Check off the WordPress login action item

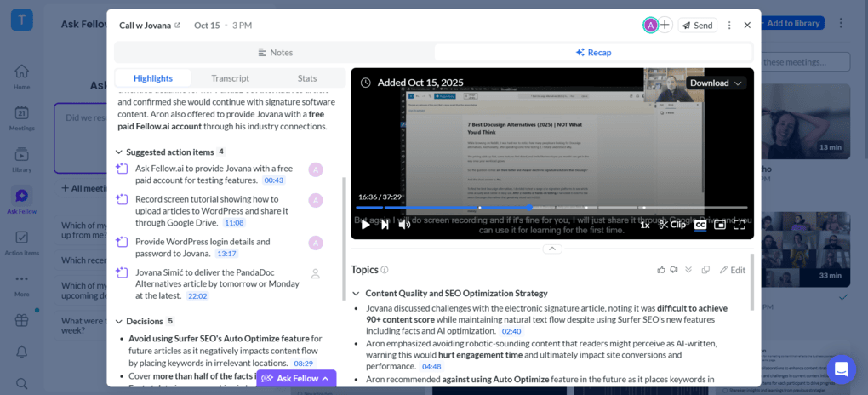click(x=122, y=242)
